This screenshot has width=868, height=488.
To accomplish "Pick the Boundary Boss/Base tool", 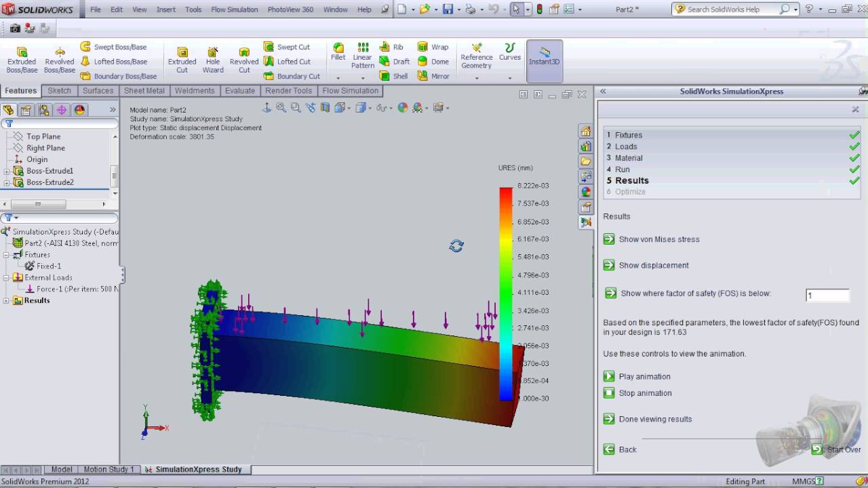I will [118, 76].
